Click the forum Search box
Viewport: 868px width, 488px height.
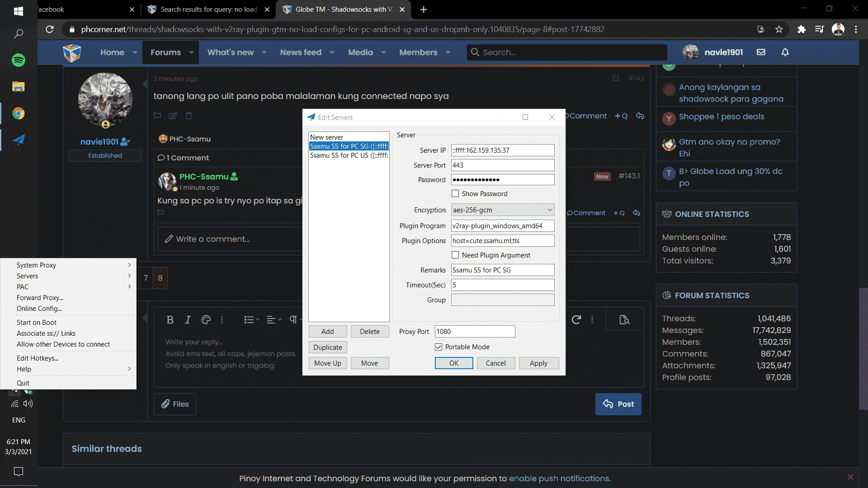[567, 52]
